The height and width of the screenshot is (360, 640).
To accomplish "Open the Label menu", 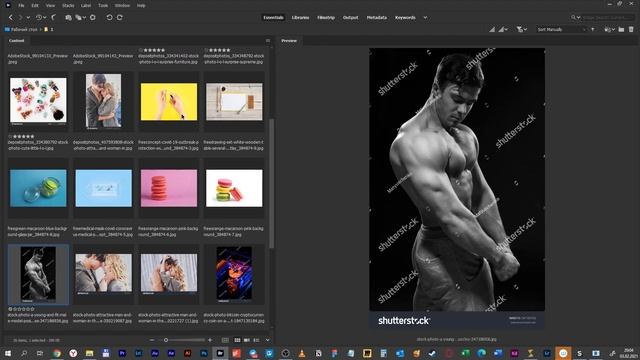I will (86, 5).
